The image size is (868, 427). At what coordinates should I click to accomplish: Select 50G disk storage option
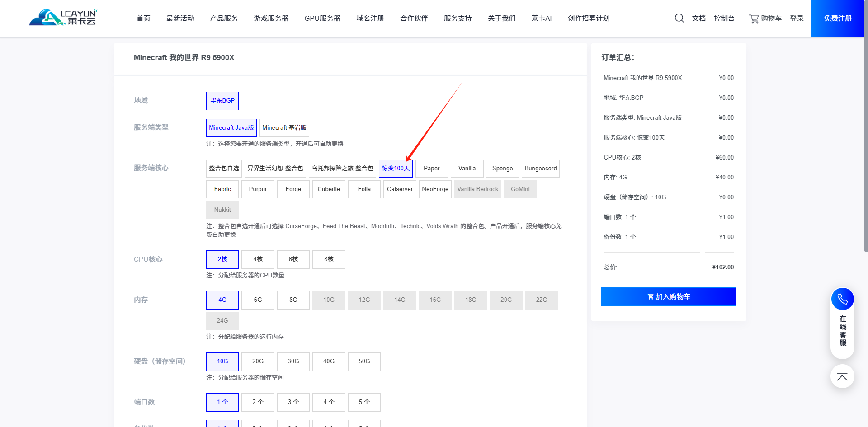pyautogui.click(x=364, y=361)
